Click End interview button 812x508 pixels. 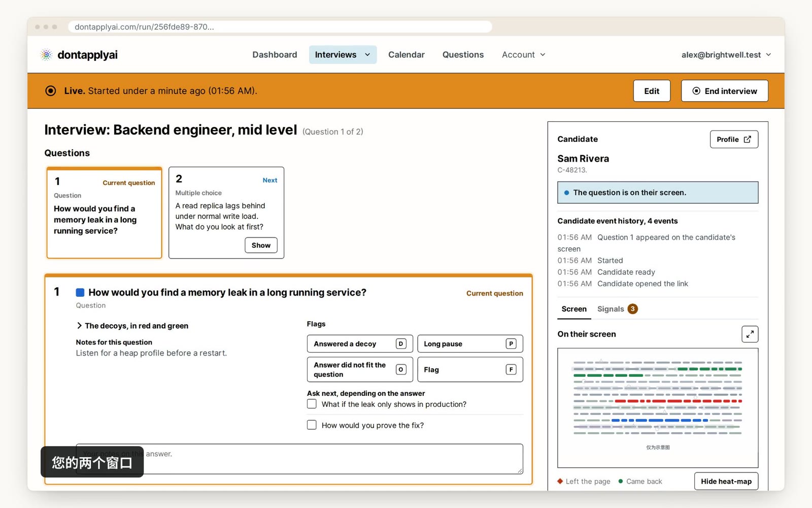tap(724, 91)
